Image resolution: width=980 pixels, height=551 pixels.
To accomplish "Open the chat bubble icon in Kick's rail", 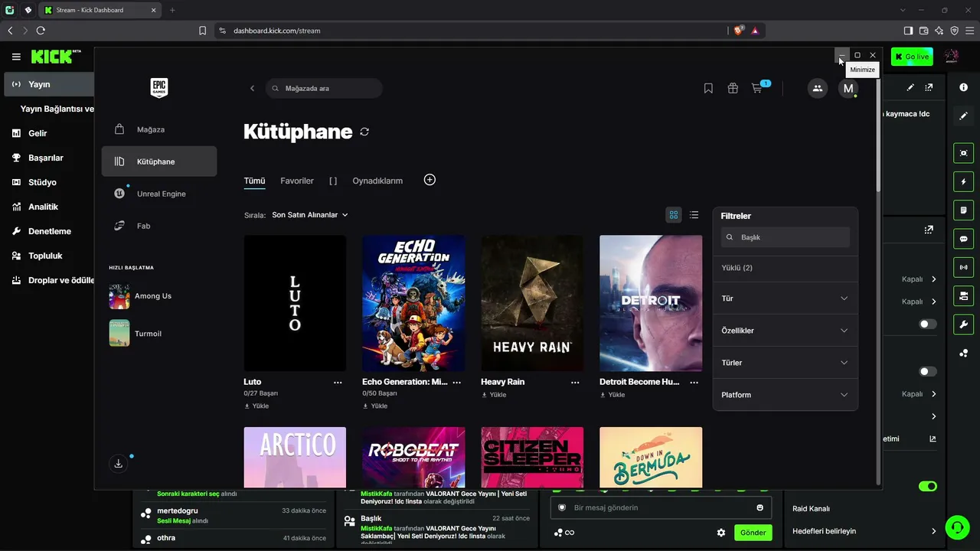I will (x=964, y=239).
